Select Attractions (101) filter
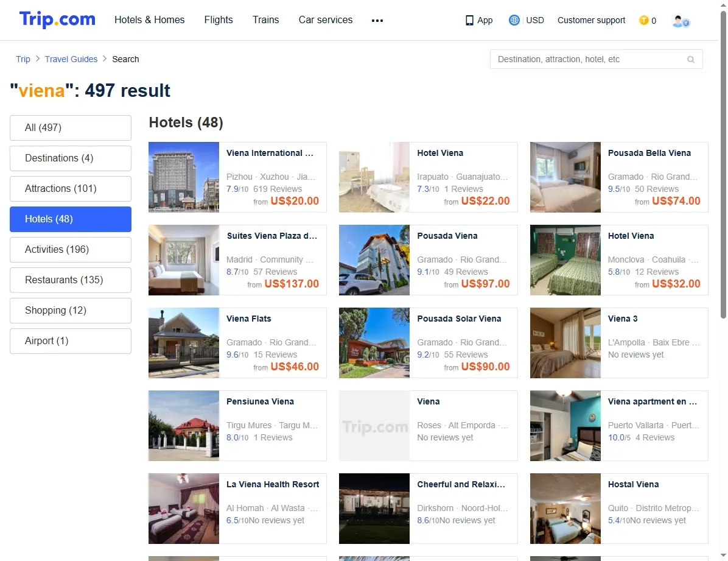 click(71, 189)
